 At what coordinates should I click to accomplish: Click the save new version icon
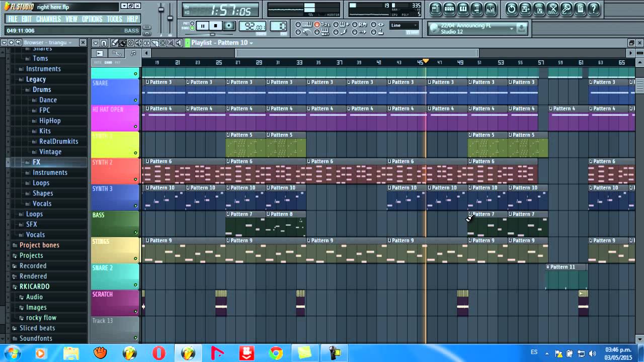coord(525,9)
